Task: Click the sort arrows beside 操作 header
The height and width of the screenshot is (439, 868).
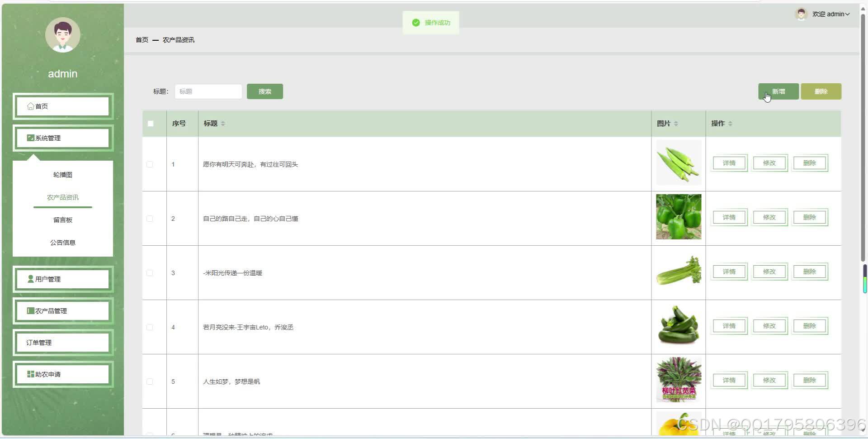Action: tap(730, 124)
